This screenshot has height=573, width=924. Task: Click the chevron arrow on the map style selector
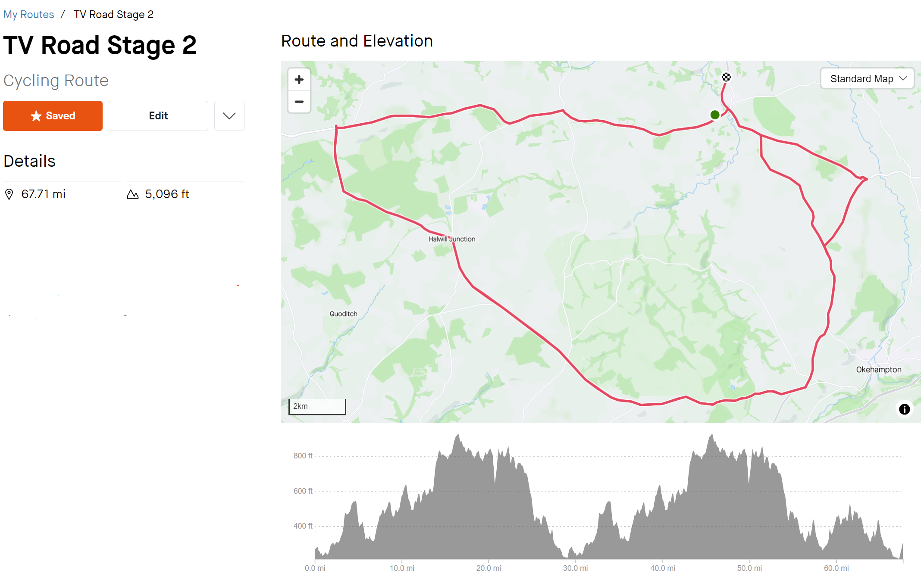(x=903, y=78)
